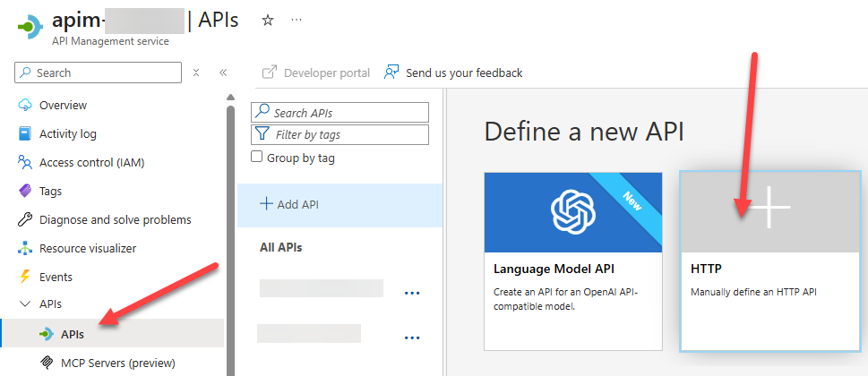Open Access control (IAM)

coord(92,163)
